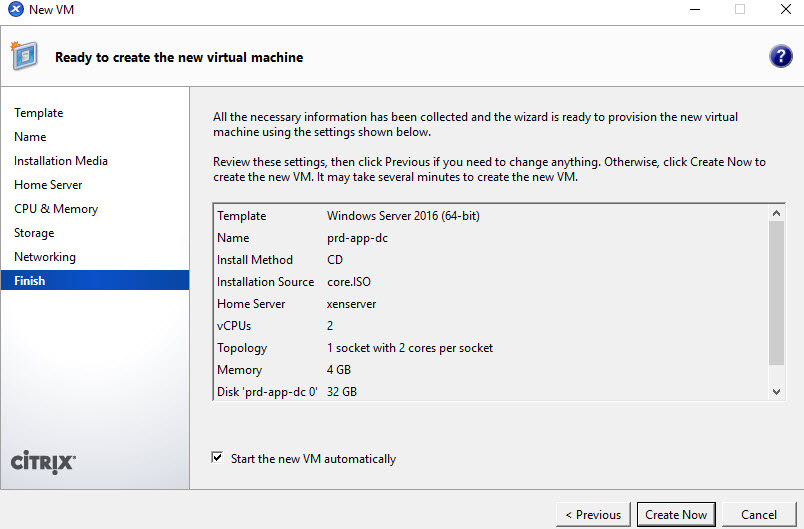Screen dimensions: 804x529
Task: Go to the Networking step
Action: coord(45,257)
